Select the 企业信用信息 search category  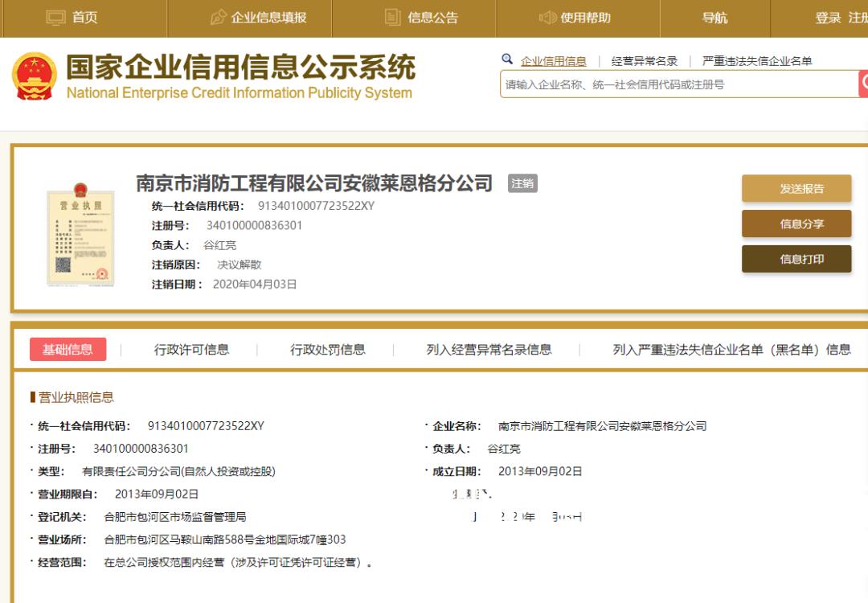tap(553, 61)
